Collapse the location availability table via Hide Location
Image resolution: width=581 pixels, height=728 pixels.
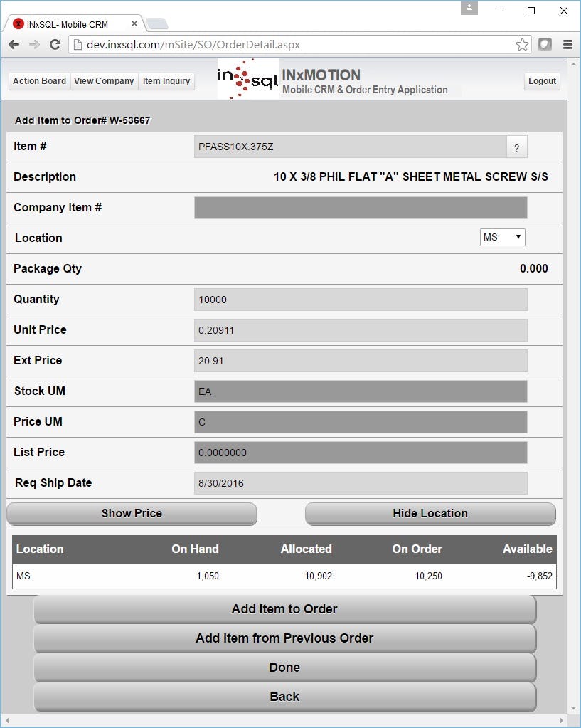tap(430, 513)
